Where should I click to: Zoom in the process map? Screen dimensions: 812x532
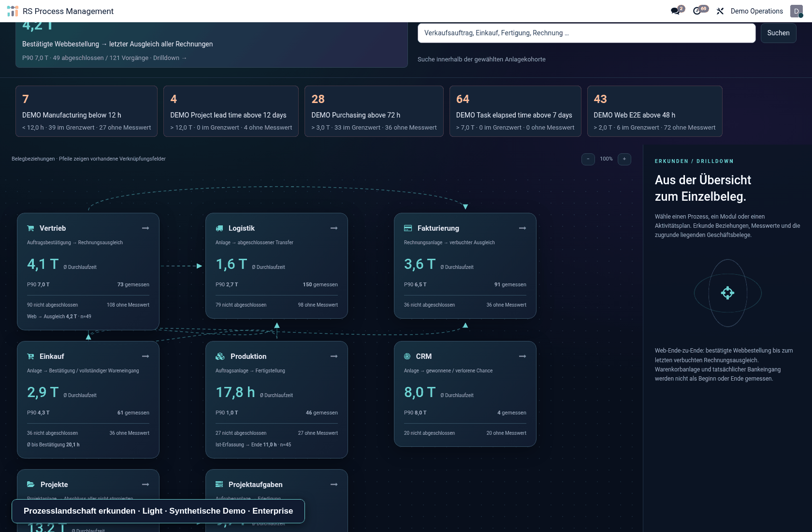click(624, 159)
